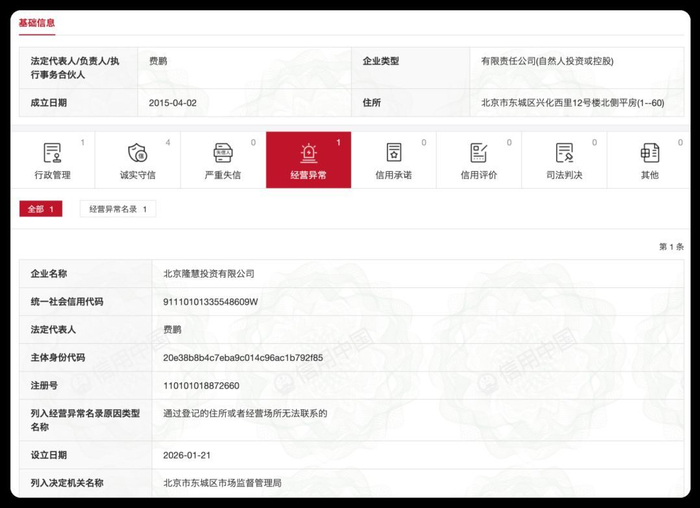700x508 pixels.
Task: Click the 成立日期 header label
Action: 49,103
